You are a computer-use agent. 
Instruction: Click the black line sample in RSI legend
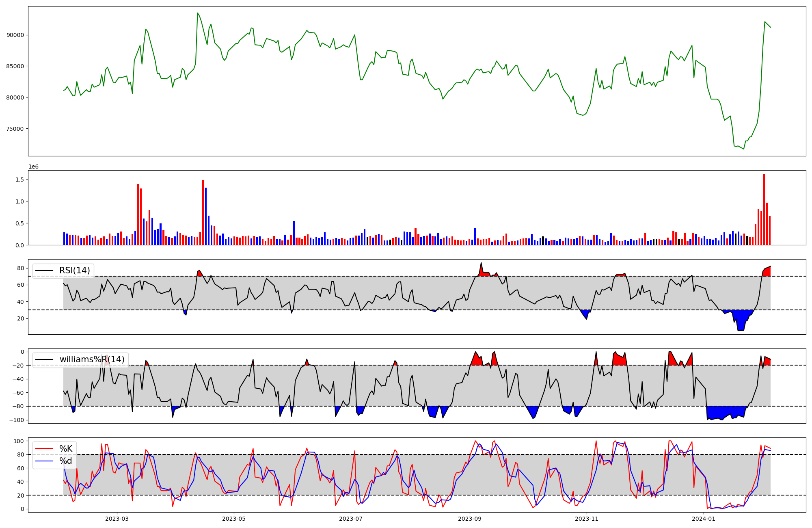tap(45, 270)
